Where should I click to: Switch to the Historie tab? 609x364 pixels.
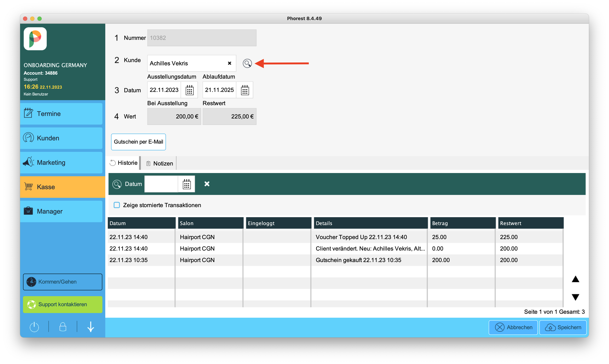(124, 163)
